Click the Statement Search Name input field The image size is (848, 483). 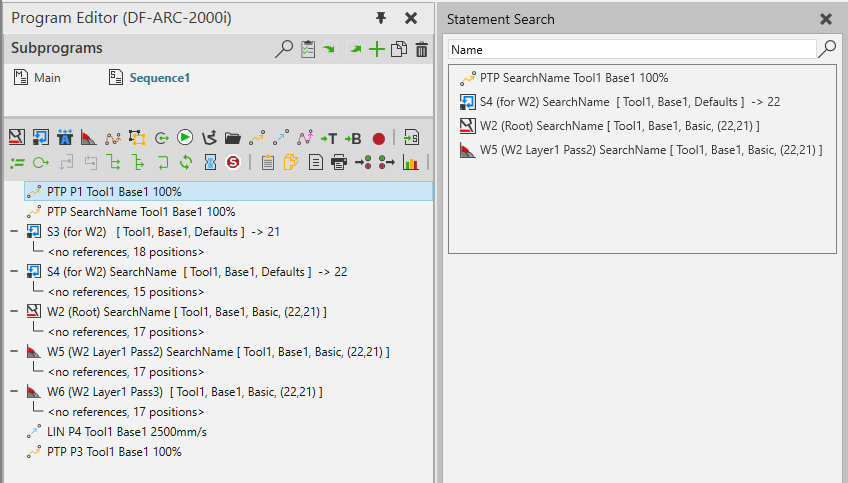[x=632, y=49]
